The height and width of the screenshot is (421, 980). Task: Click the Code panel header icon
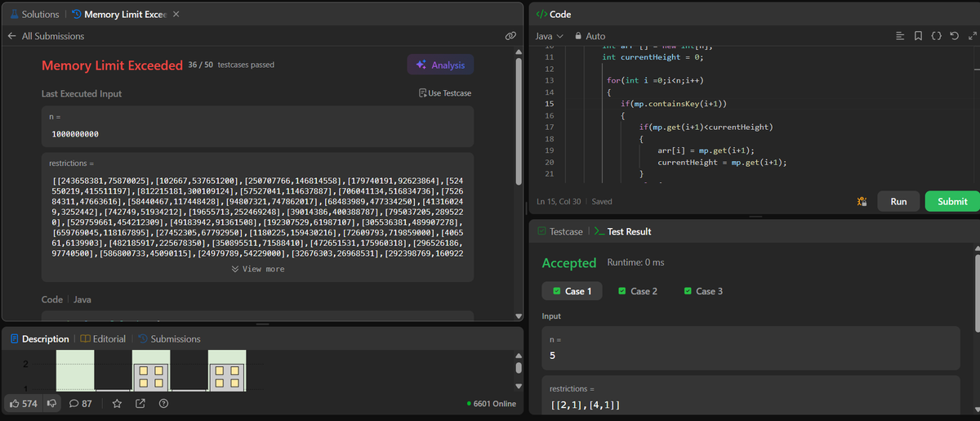coord(542,15)
